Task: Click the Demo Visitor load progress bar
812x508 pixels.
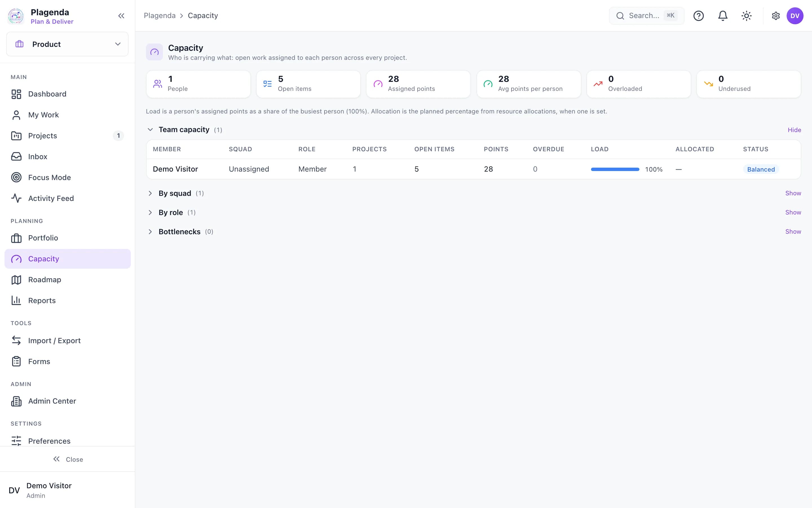Action: click(x=615, y=169)
